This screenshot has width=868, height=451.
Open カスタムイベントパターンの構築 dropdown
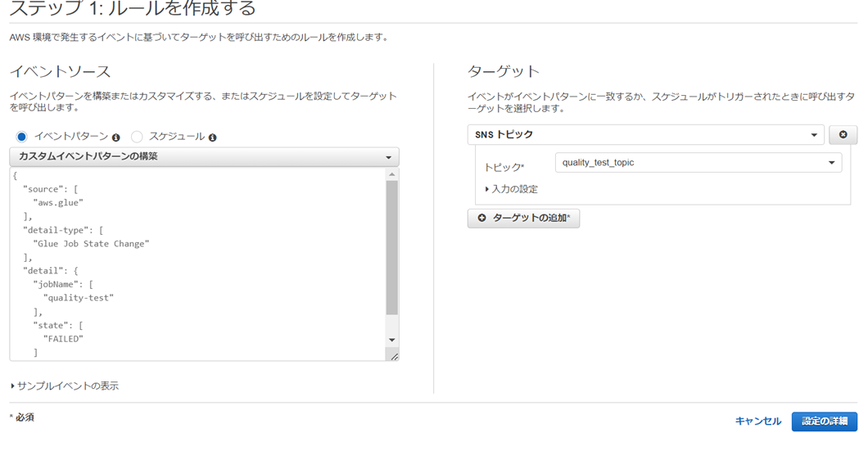click(x=204, y=156)
